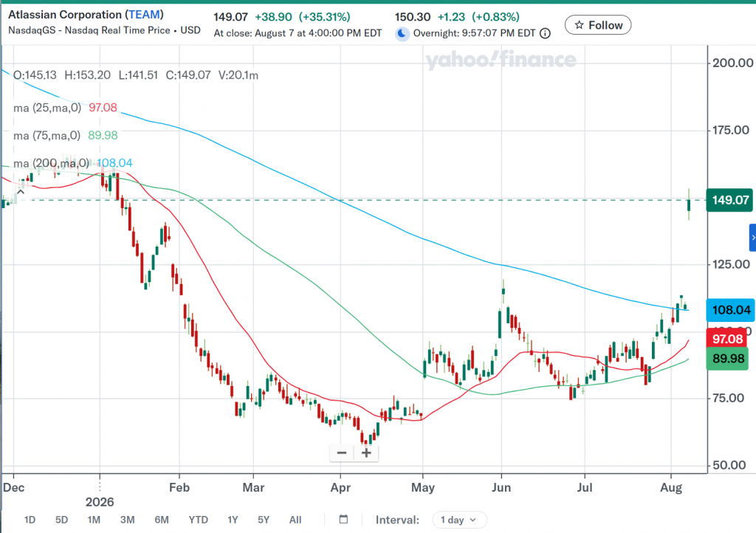Image resolution: width=756 pixels, height=533 pixels.
Task: Zoom in the chart with plus button
Action: [366, 453]
